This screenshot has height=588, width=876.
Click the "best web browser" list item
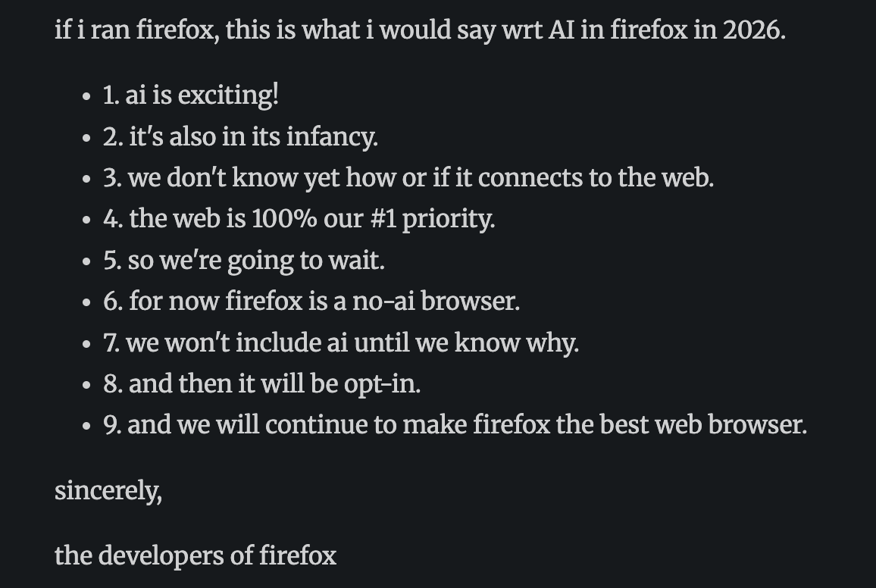click(x=455, y=424)
